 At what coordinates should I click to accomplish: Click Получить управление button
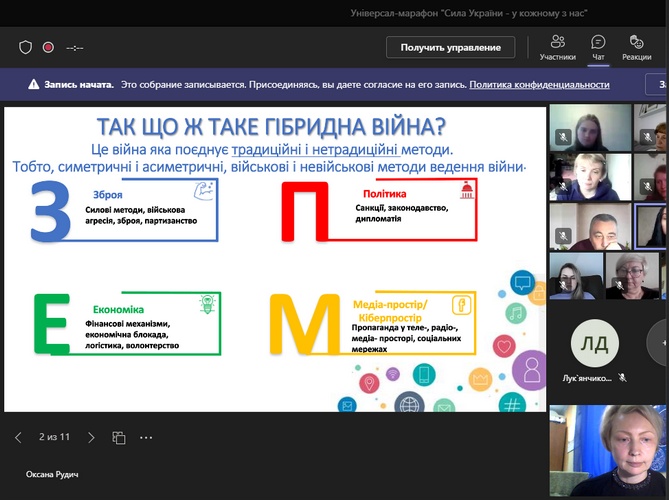tap(450, 47)
